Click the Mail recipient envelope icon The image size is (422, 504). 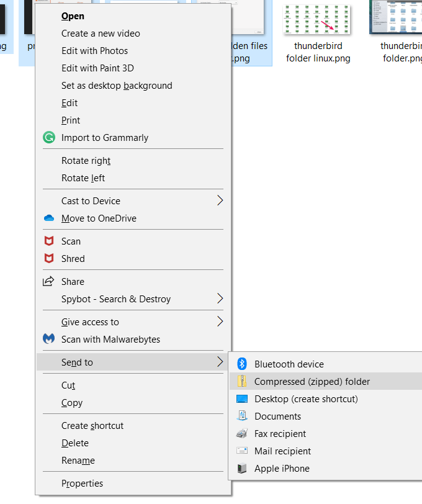click(242, 451)
